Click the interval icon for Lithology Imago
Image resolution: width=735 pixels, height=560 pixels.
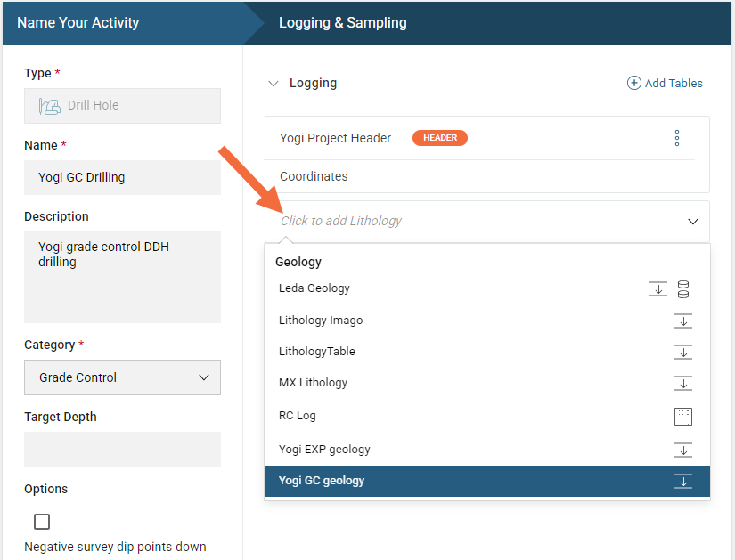[x=683, y=321]
